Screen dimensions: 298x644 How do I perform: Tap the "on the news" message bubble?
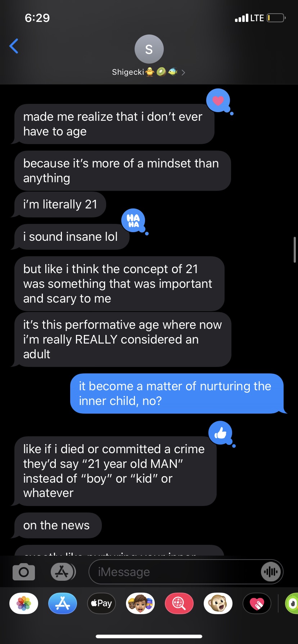click(57, 525)
